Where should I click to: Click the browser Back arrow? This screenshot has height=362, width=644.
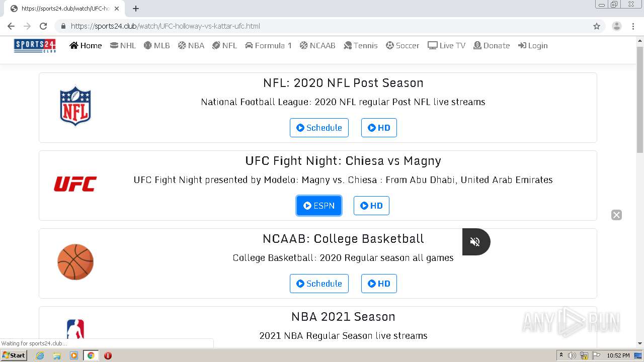coord(11,26)
